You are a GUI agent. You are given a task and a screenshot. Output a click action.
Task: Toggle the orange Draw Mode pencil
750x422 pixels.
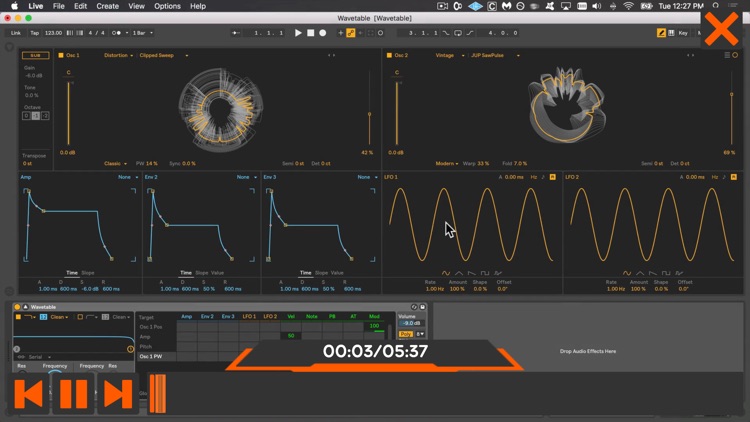click(x=661, y=33)
